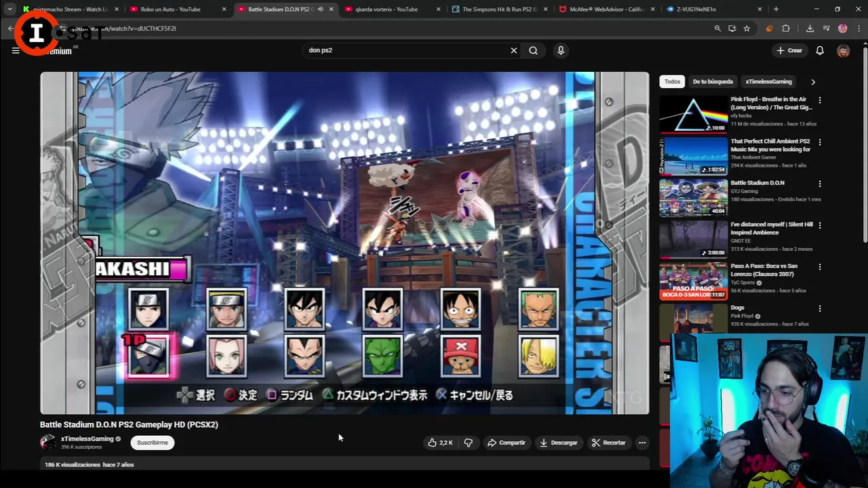Open the xTimelessGaming channel avatar
868x488 pixels.
47,443
